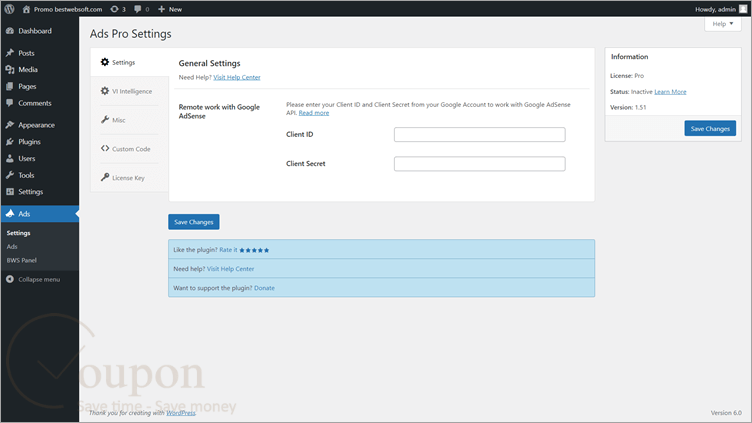Click the plus New icon in admin bar
Viewport: 752px width, 423px height.
(162, 9)
